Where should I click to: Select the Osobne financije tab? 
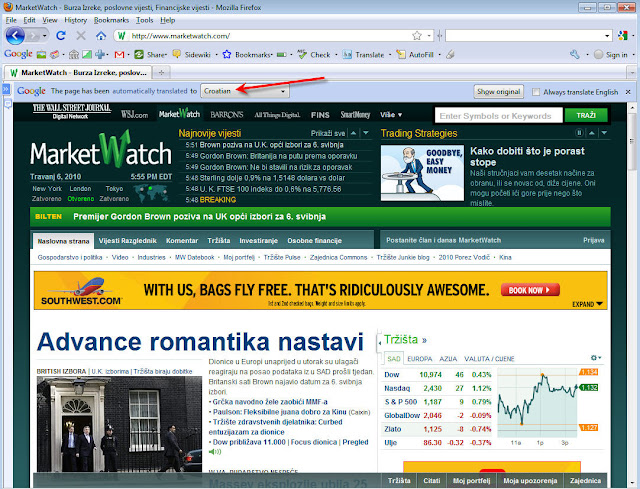tap(314, 241)
